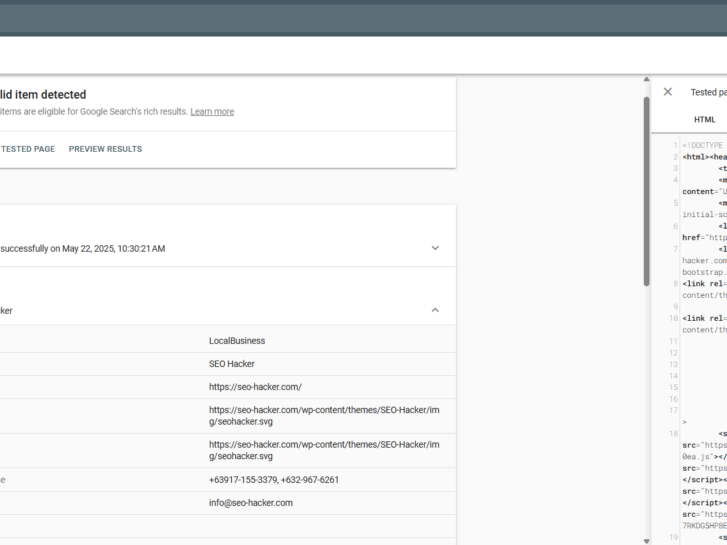The width and height of the screenshot is (727, 545).
Task: Select the https://seo-hacker.com/ URL value
Action: [x=255, y=387]
